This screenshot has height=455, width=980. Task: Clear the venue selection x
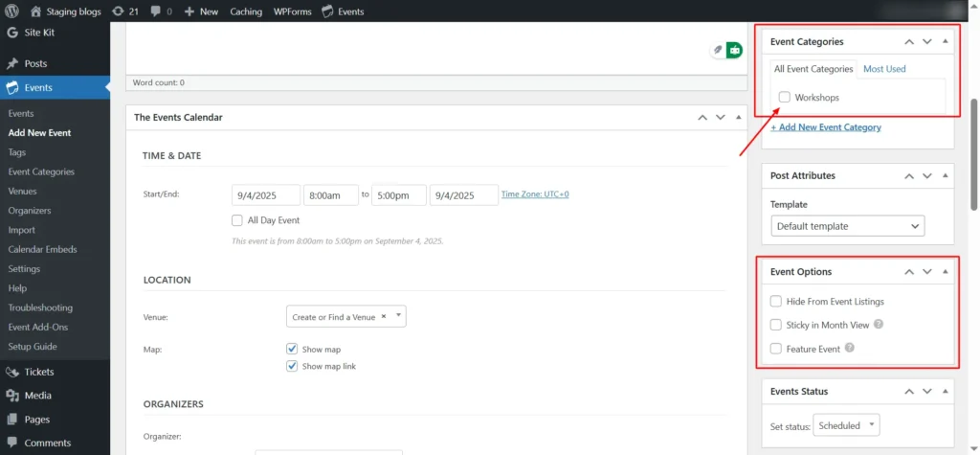pos(384,316)
